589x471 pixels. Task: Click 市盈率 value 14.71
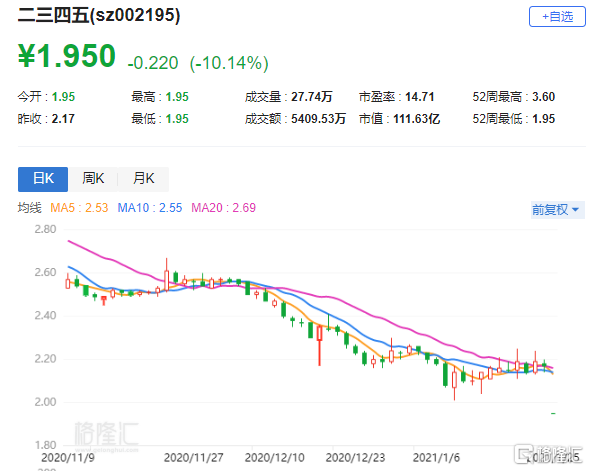(x=420, y=97)
